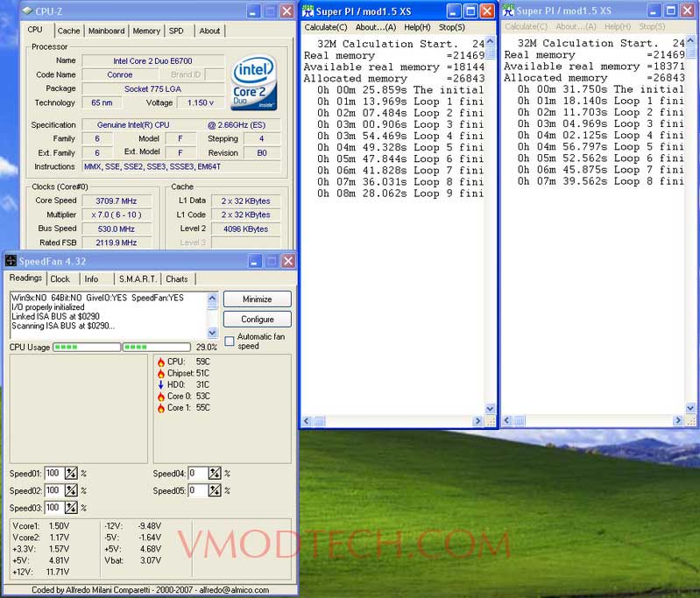Maximize the first Super PI window
700x598 pixels.
[x=470, y=11]
